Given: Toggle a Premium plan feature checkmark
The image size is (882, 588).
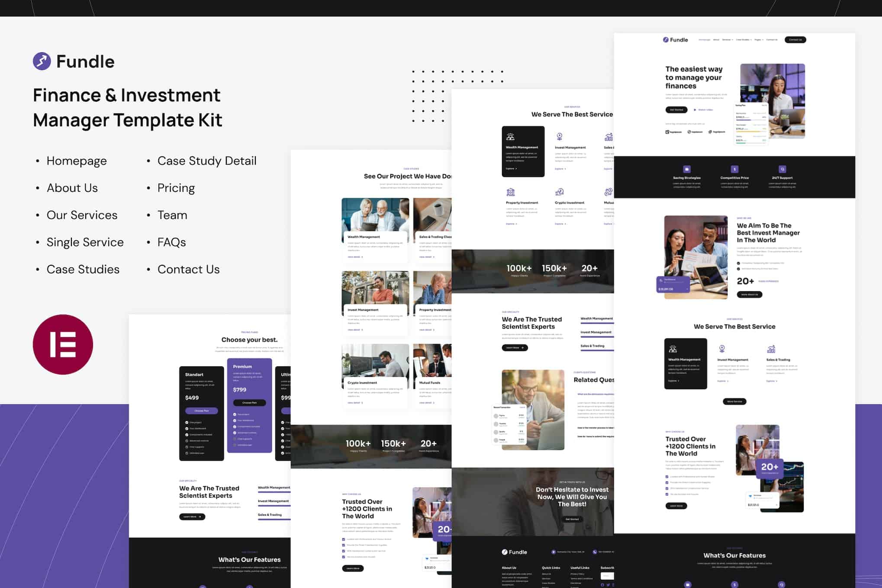Looking at the screenshot, I should click(235, 414).
